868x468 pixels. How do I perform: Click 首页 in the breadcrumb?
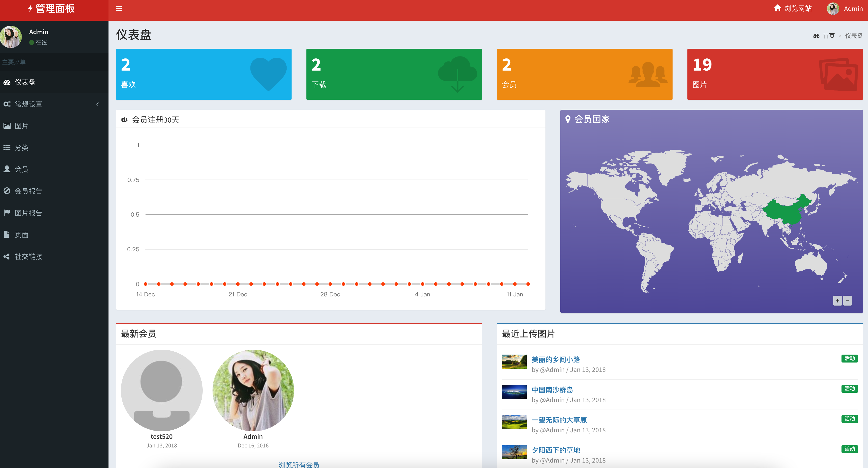point(829,36)
